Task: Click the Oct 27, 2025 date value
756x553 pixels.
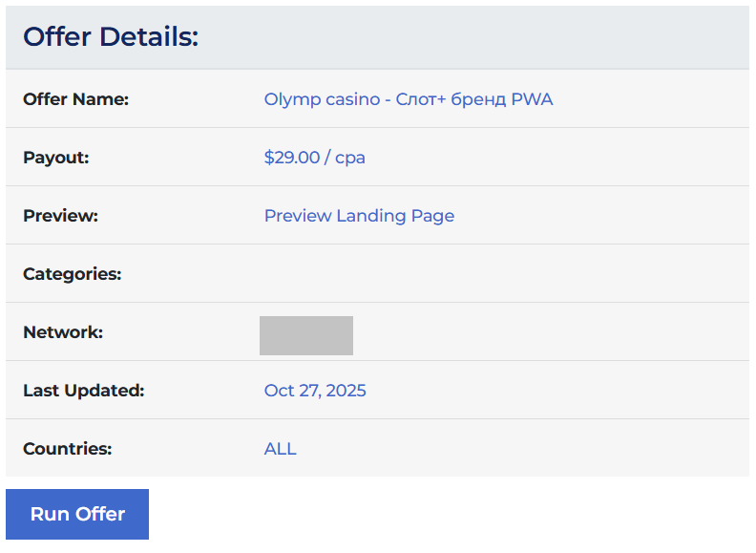Action: [x=315, y=391]
